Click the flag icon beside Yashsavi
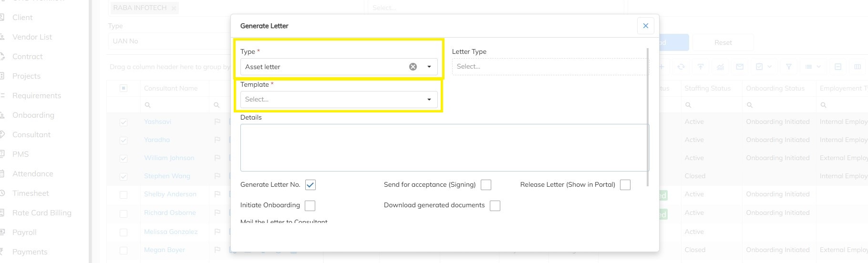Screen dimensions: 868x263 [217, 122]
